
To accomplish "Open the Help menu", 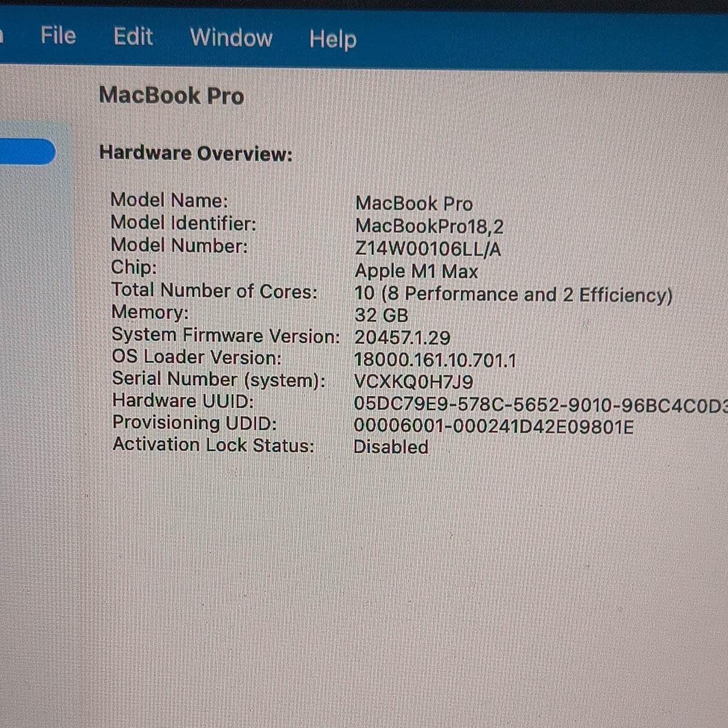I will coord(332,39).
